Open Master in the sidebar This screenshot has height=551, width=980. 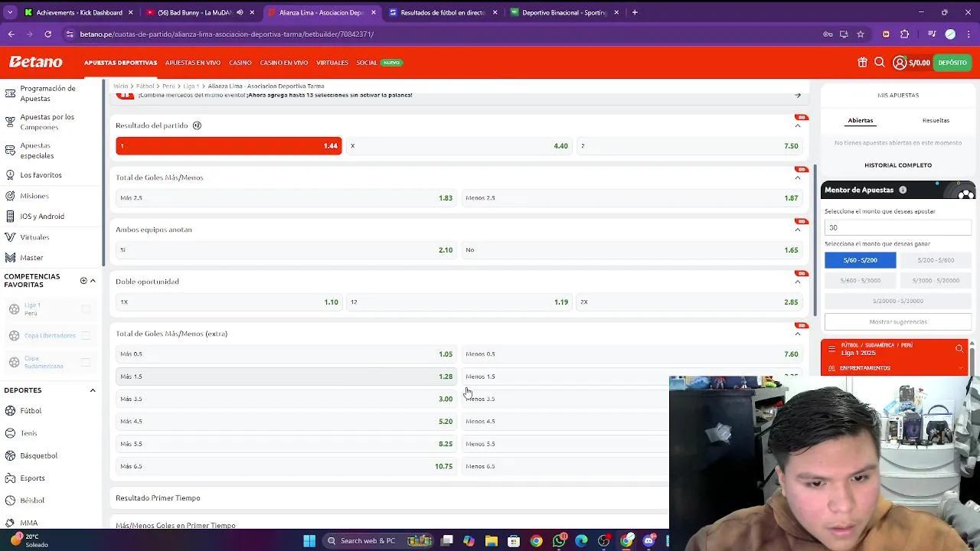pos(31,258)
